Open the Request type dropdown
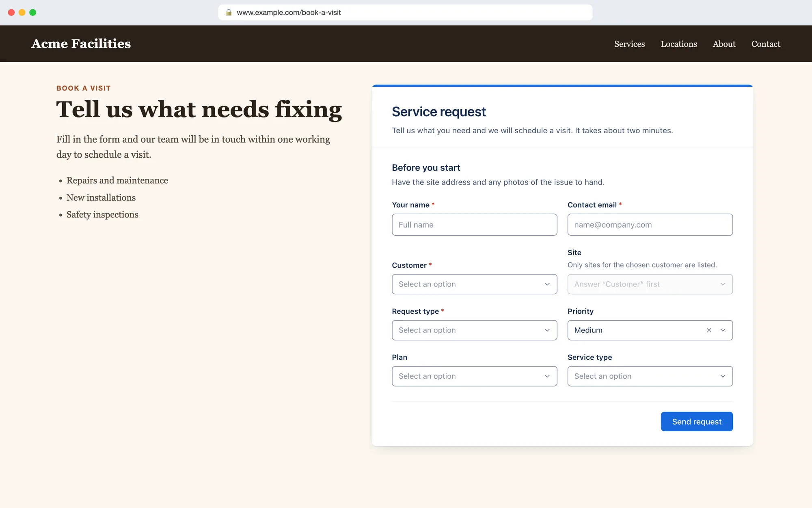 point(474,330)
